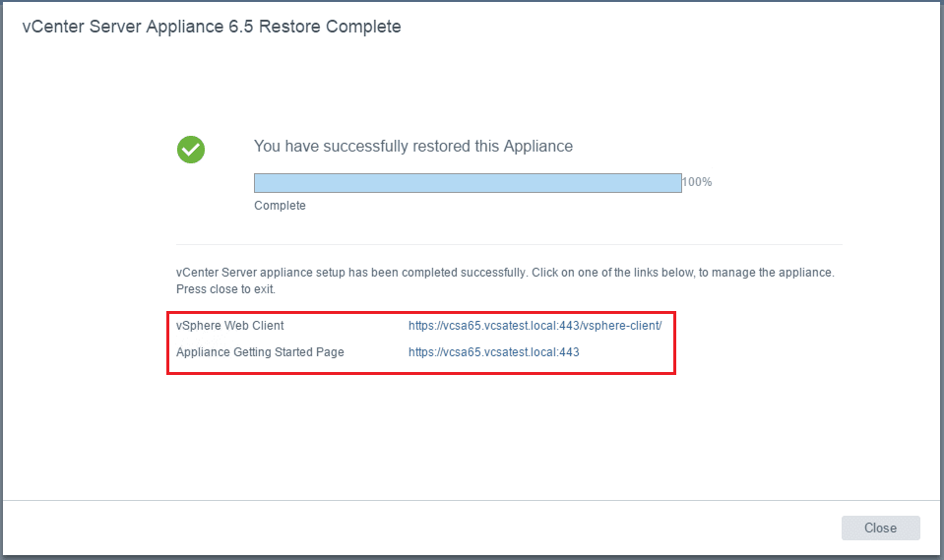Click the separator line under the progress section
Image resolution: width=944 pixels, height=560 pixels.
[x=509, y=244]
